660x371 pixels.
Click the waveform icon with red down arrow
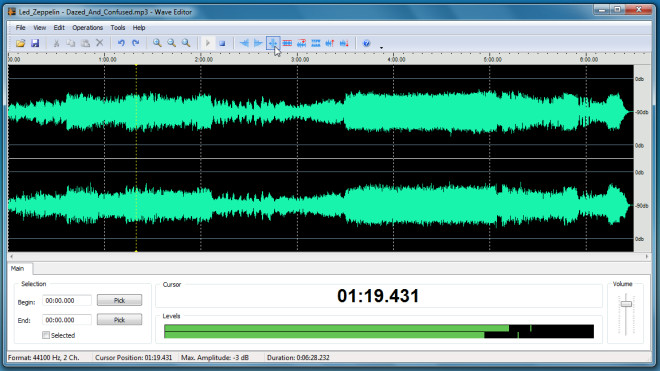[344, 43]
